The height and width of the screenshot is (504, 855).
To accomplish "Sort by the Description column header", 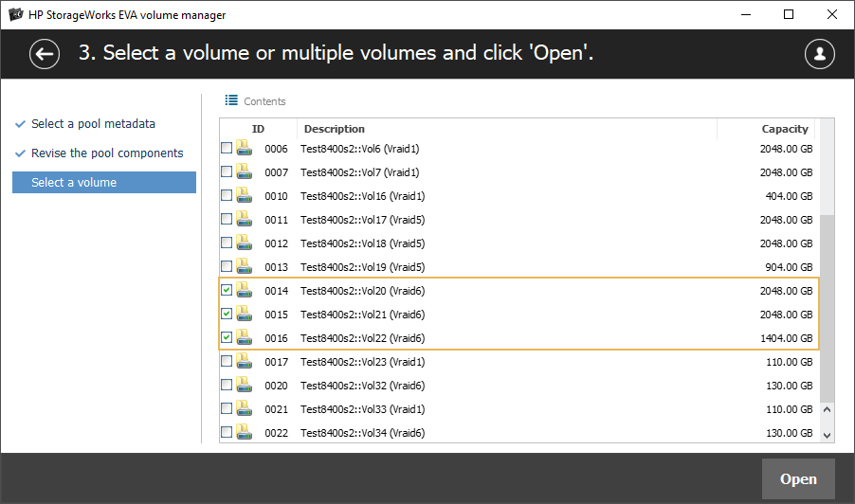I will coord(335,129).
